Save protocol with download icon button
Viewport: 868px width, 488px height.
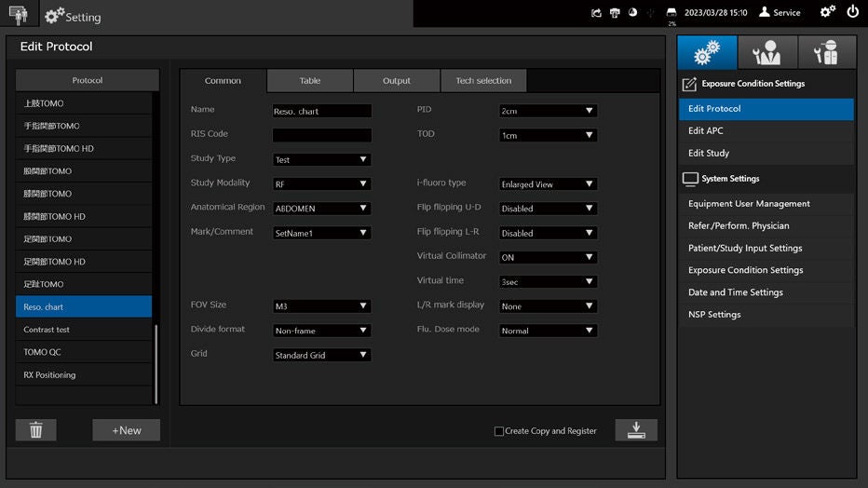(x=636, y=430)
